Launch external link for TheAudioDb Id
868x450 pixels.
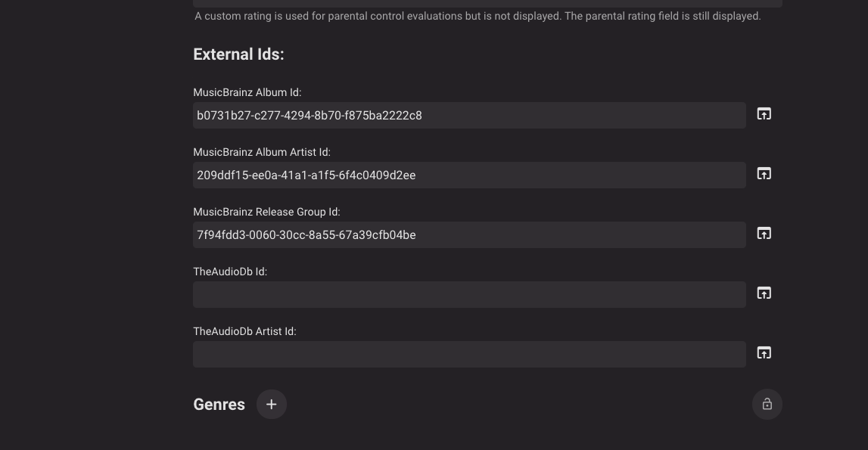pyautogui.click(x=764, y=293)
